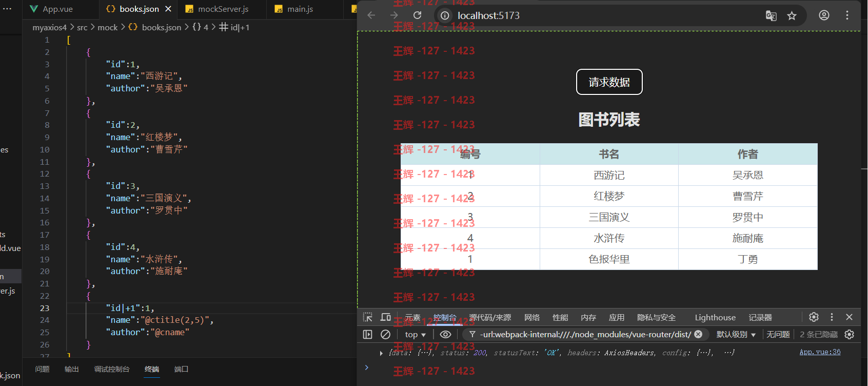Translate this page icon
The image size is (868, 386).
pyautogui.click(x=771, y=15)
